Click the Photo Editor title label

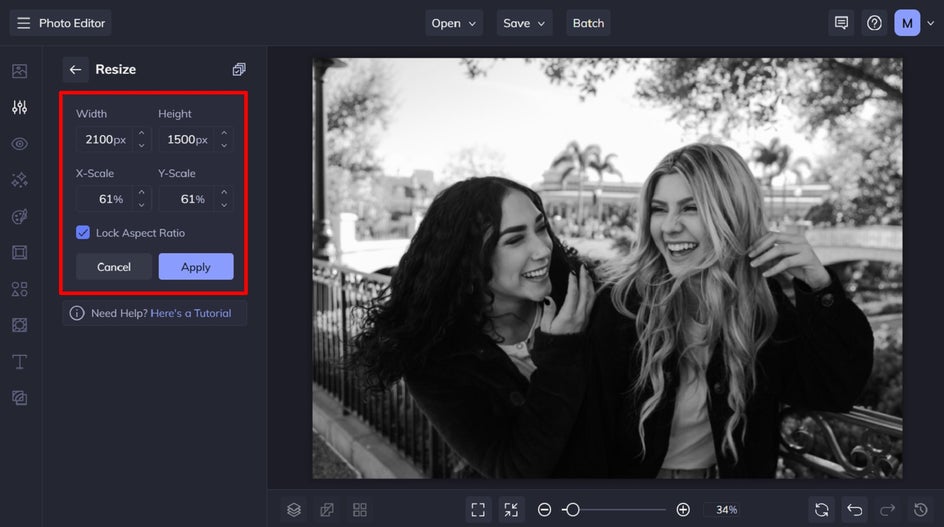point(72,23)
